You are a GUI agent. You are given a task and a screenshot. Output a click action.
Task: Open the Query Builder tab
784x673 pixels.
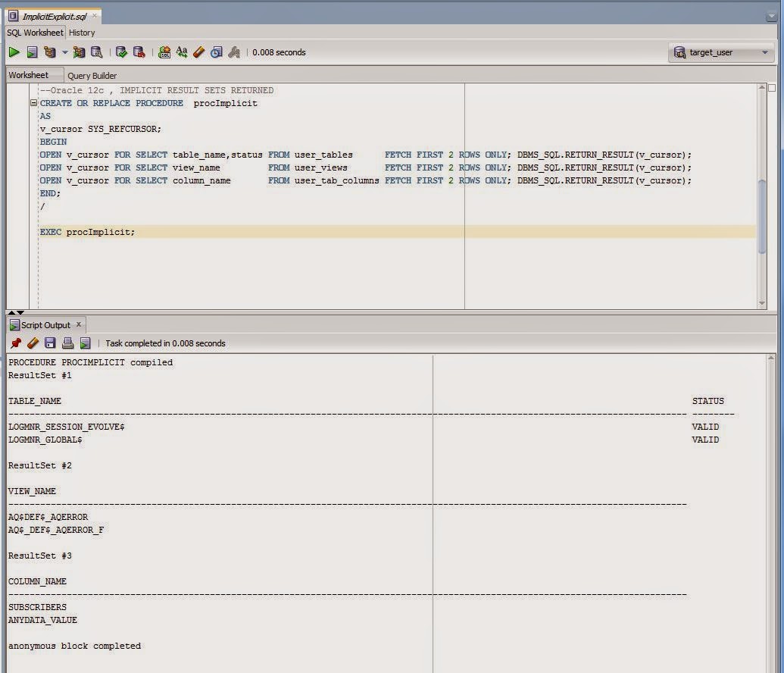(x=91, y=75)
